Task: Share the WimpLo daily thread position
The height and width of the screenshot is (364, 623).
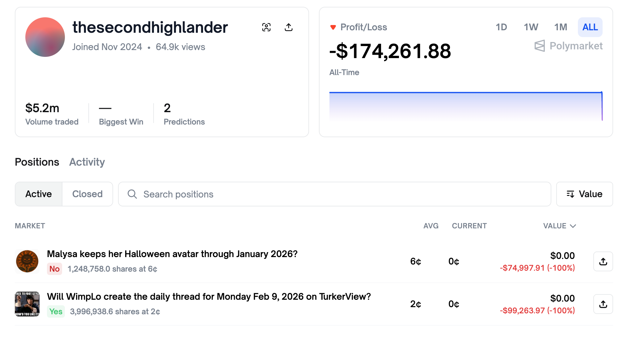Action: tap(603, 304)
